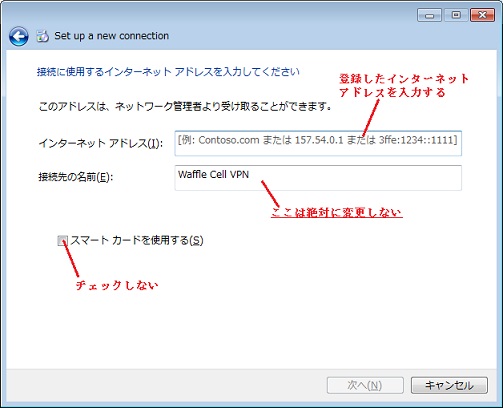Maximize the connection setup window

click(x=456, y=15)
